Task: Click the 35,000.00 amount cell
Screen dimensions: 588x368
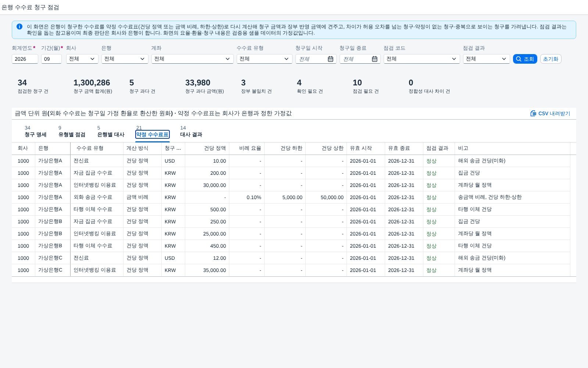Action: point(207,270)
